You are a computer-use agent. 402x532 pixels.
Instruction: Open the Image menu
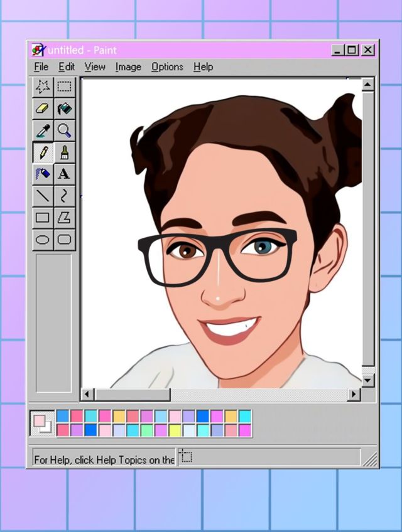point(128,66)
